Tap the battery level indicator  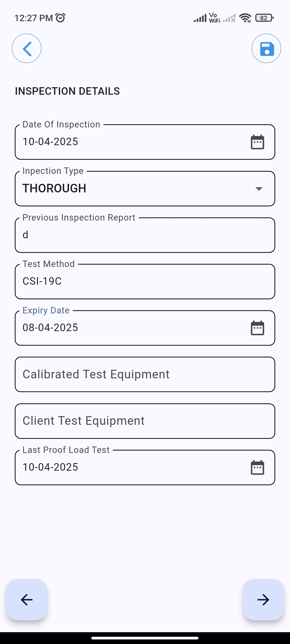pos(264,18)
